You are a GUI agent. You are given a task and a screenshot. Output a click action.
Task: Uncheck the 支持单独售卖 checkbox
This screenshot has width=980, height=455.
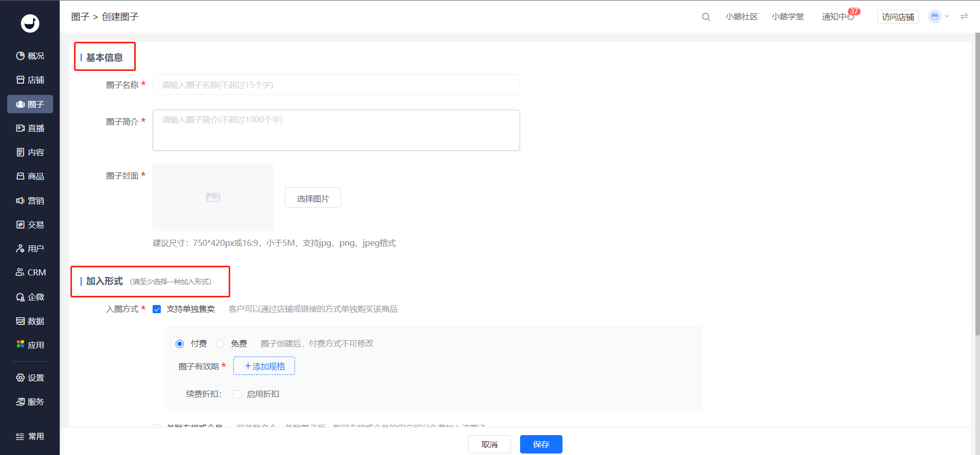click(157, 309)
